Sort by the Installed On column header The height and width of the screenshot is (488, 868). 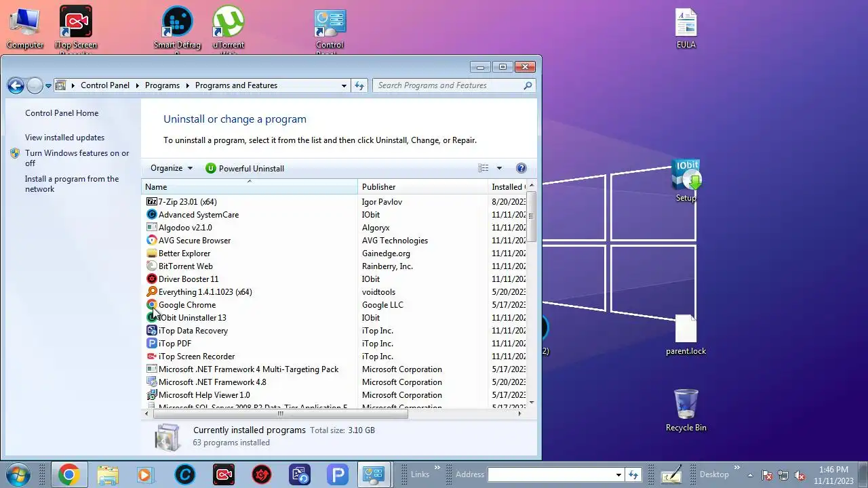click(507, 187)
